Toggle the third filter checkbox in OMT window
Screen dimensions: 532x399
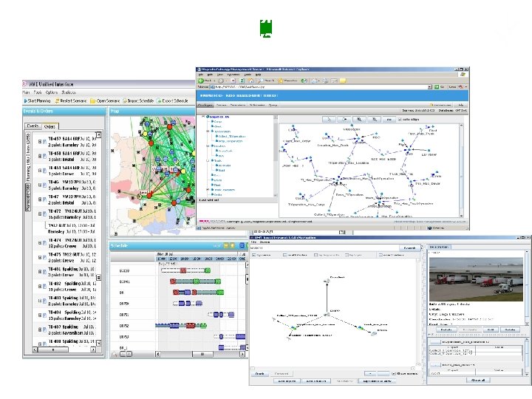[x=316, y=255]
